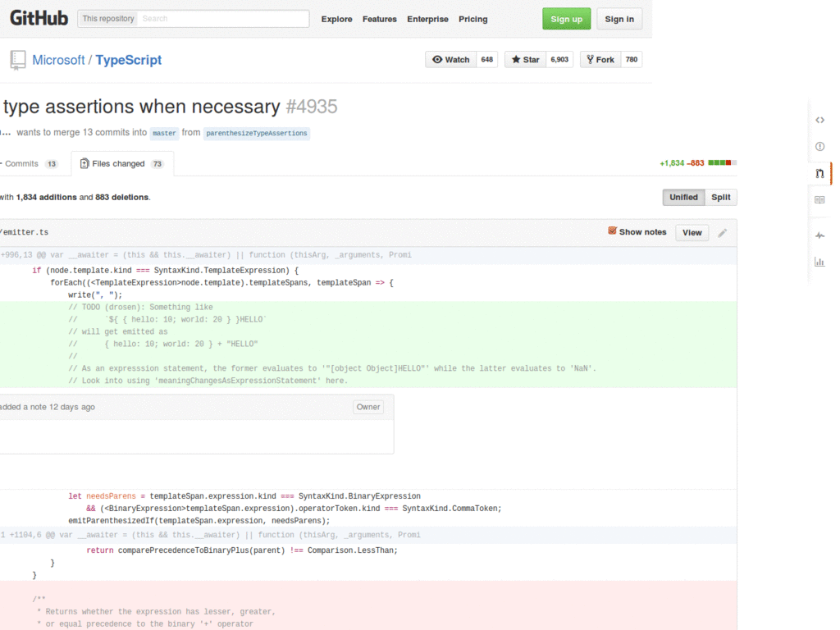The image size is (840, 630).
Task: Open the Pull requests sidebar icon
Action: (819, 173)
